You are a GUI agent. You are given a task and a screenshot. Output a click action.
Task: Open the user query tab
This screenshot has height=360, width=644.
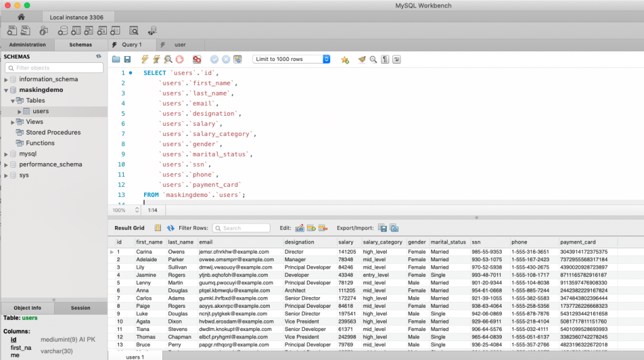click(x=179, y=45)
